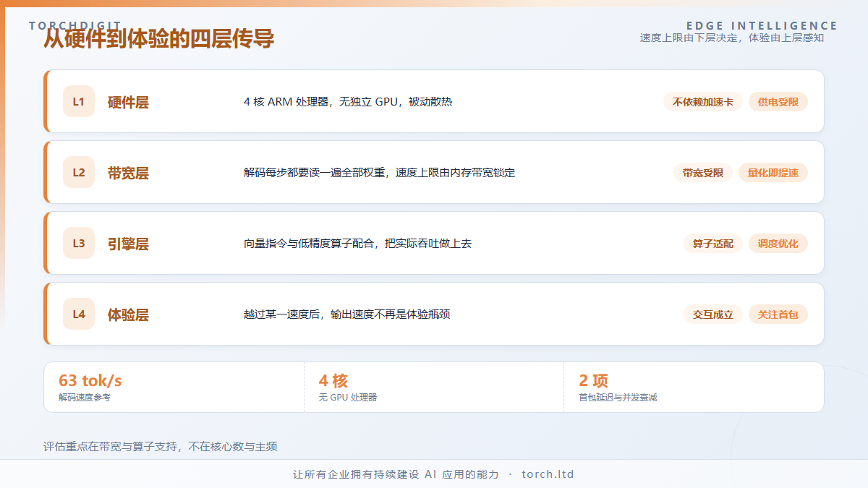
Task: Select the 算子适配 tag
Action: point(713,244)
